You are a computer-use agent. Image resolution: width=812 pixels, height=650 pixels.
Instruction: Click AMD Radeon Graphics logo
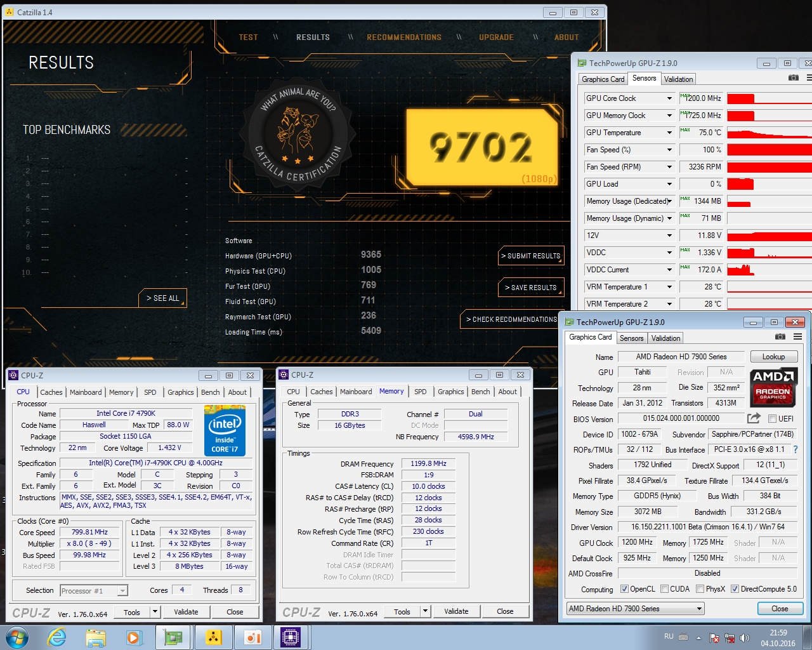[773, 387]
